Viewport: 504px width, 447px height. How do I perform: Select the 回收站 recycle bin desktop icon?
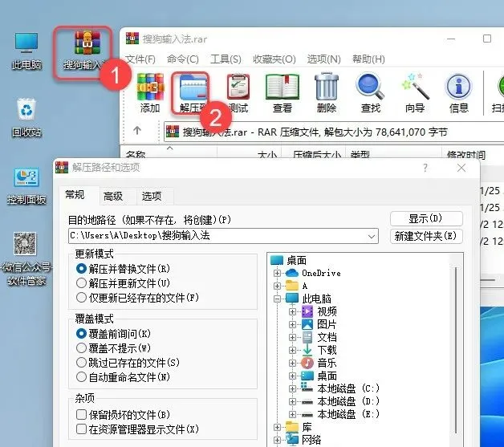26,118
